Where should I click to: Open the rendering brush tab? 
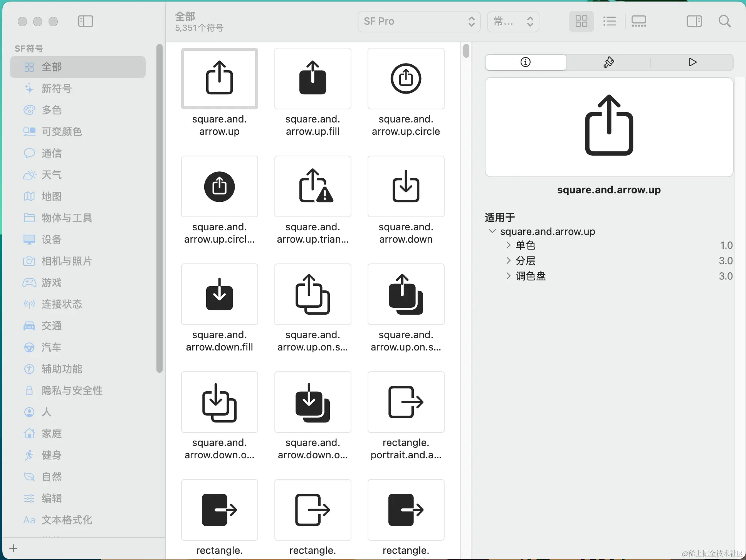pyautogui.click(x=608, y=62)
